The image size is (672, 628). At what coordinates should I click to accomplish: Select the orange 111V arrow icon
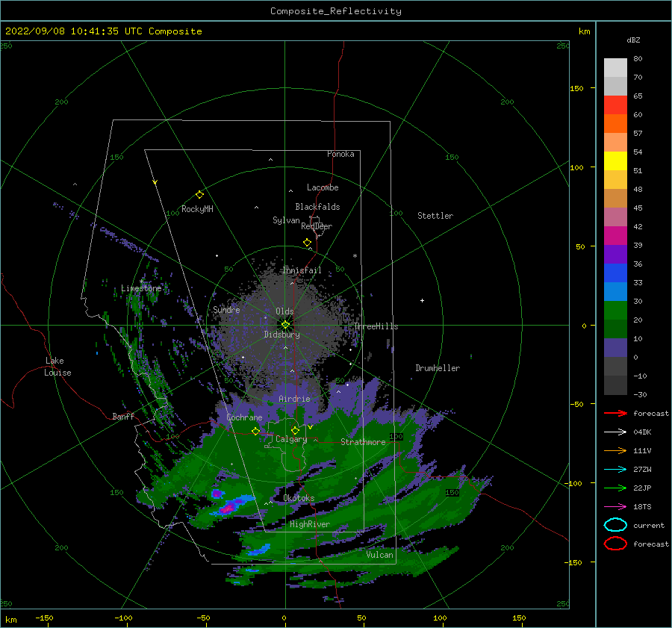coord(615,450)
